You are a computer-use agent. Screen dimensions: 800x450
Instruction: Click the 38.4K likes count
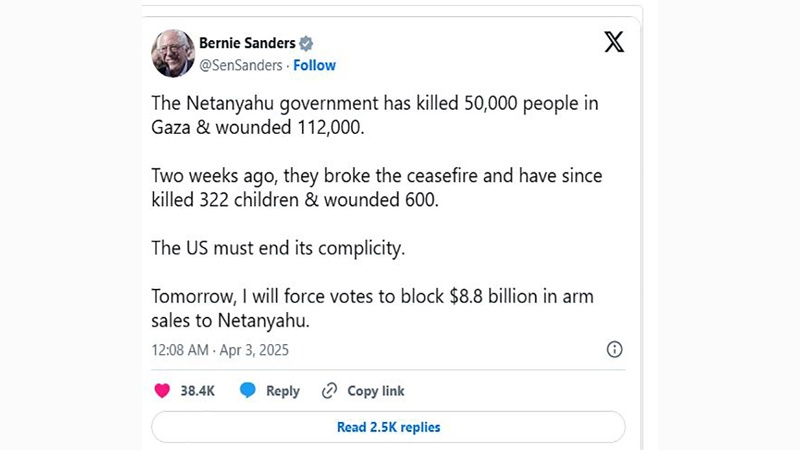click(x=198, y=391)
